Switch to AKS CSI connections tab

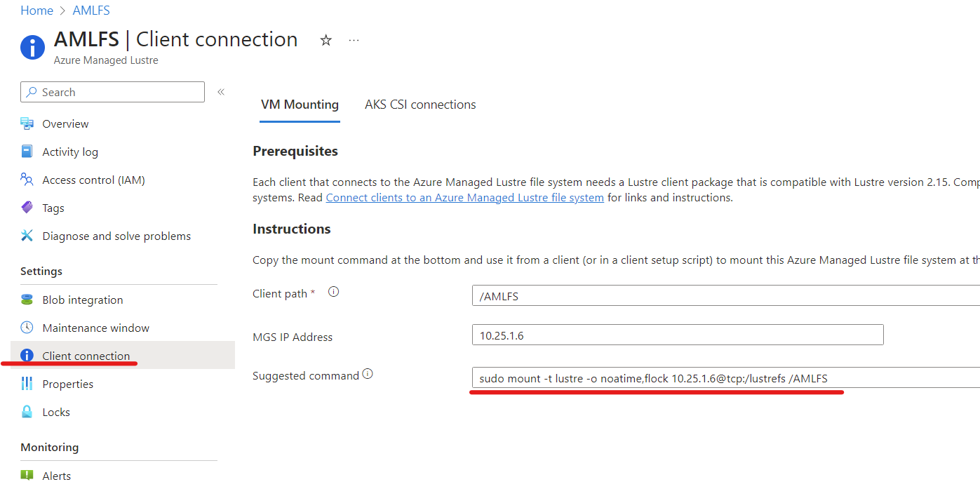(420, 105)
